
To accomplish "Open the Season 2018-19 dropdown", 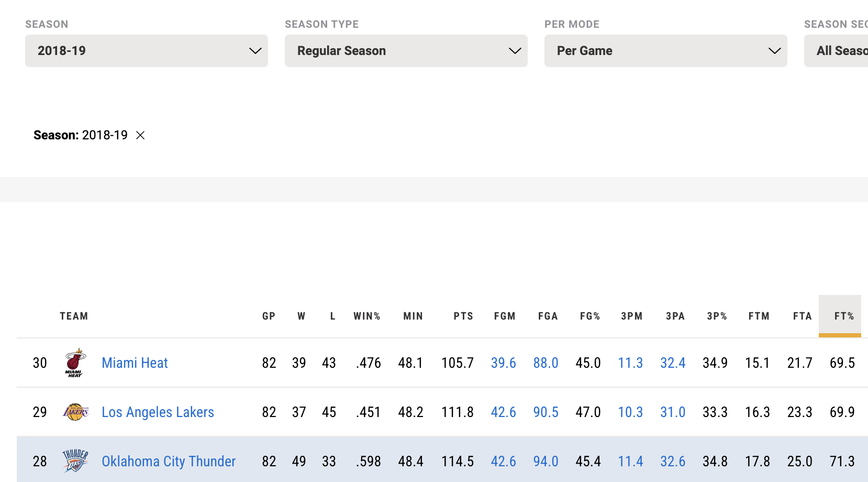I will point(147,51).
